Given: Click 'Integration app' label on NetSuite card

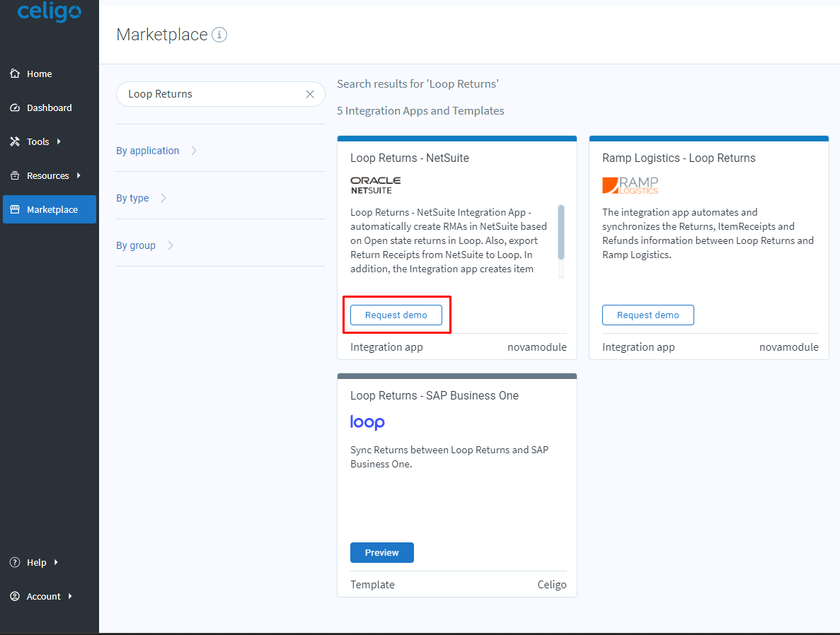Looking at the screenshot, I should 386,347.
